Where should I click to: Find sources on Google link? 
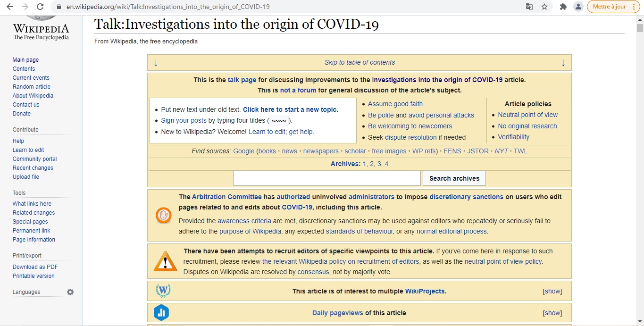click(244, 151)
